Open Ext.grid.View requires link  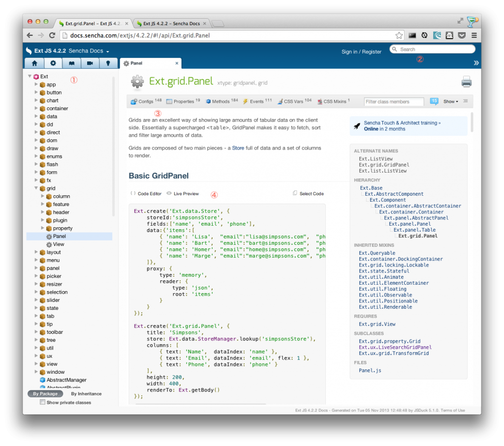pos(377,325)
